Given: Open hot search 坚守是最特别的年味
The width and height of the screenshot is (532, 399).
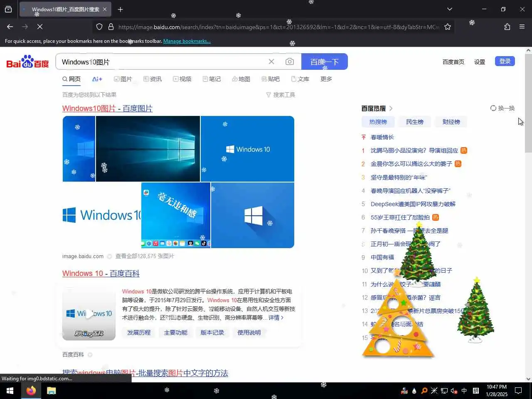Looking at the screenshot, I should coord(399,177).
